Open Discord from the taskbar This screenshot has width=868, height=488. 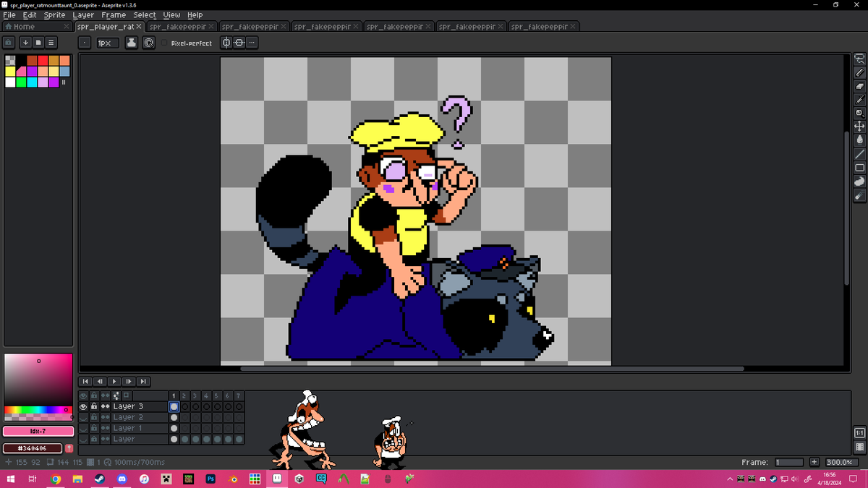tap(122, 479)
